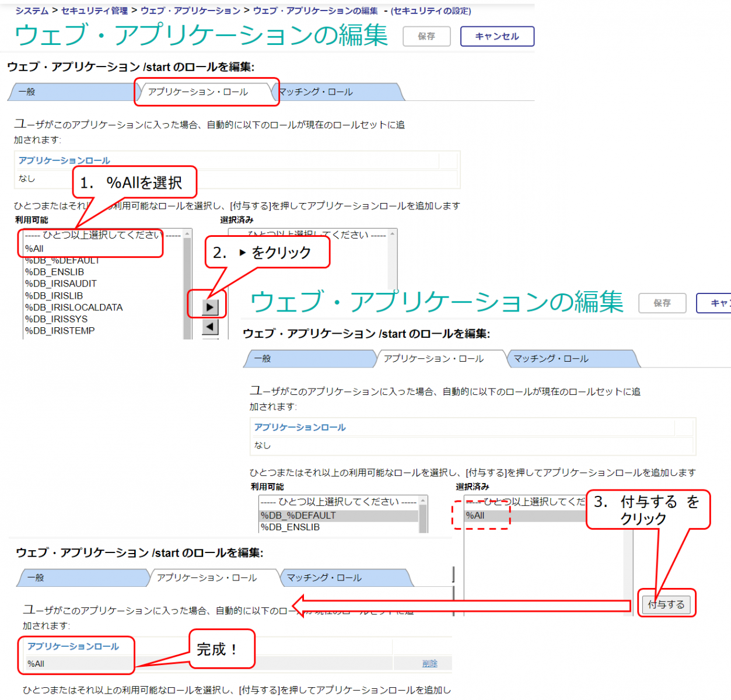The height and width of the screenshot is (700, 731).
Task: Click the 保存 button beside the full キャンセル button
Action: (426, 36)
